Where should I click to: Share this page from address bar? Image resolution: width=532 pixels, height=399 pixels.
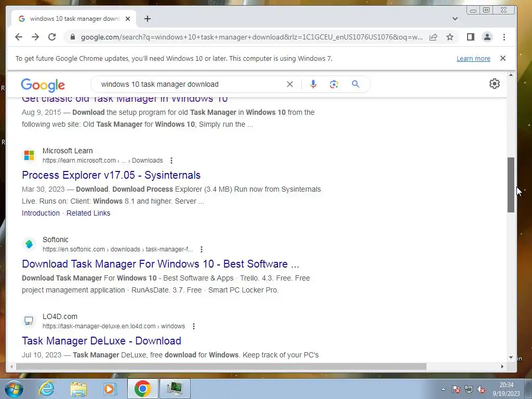coord(433,37)
